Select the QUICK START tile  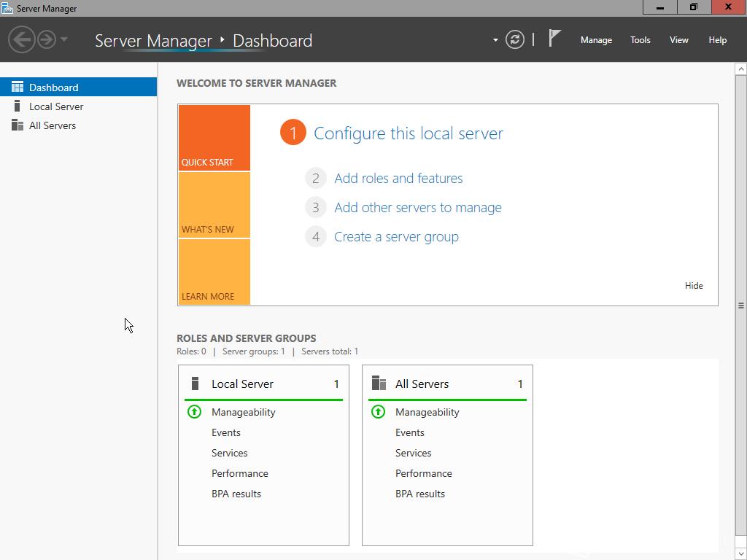point(214,138)
